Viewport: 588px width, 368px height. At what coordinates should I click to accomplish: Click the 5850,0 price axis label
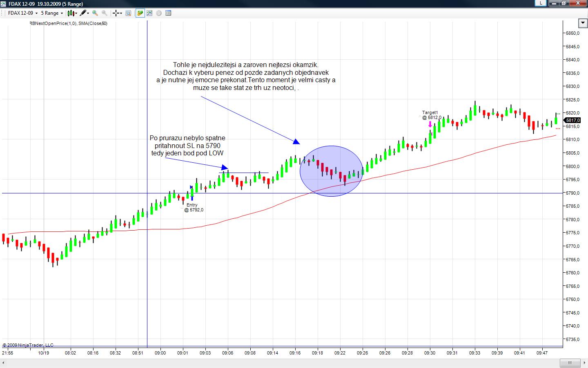(x=572, y=33)
